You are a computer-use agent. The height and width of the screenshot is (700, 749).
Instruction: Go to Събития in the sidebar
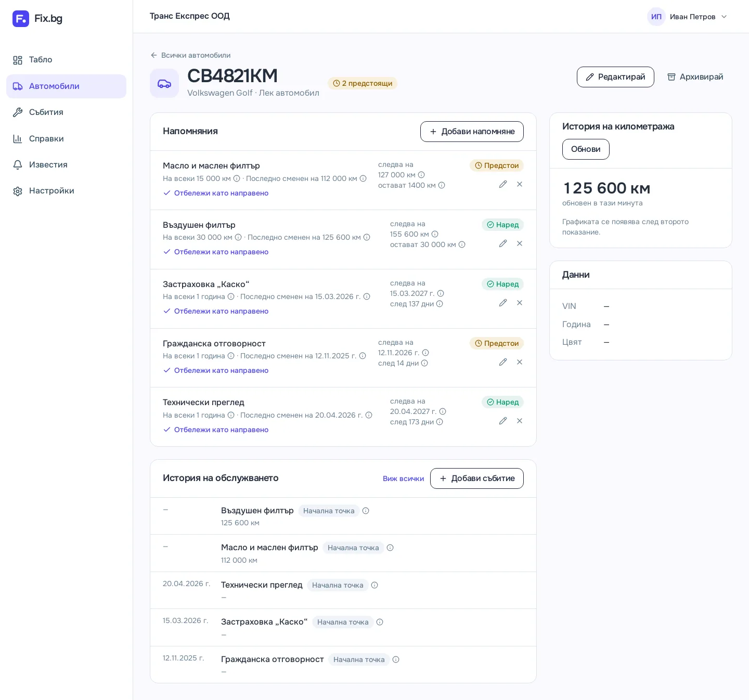click(66, 112)
